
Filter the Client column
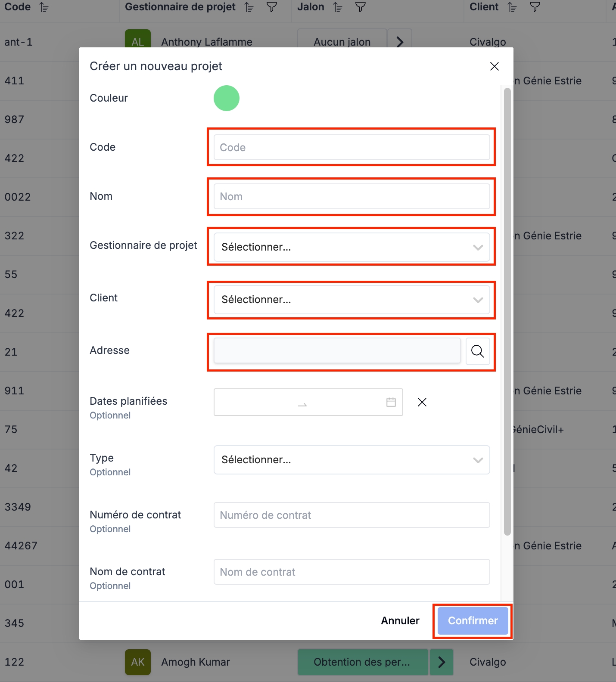coord(535,7)
